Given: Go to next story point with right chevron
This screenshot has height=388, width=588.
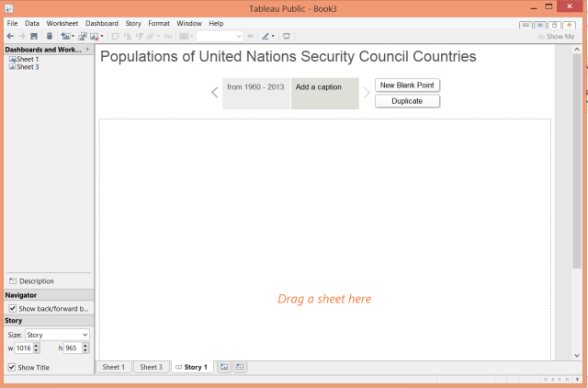Looking at the screenshot, I should click(x=367, y=92).
